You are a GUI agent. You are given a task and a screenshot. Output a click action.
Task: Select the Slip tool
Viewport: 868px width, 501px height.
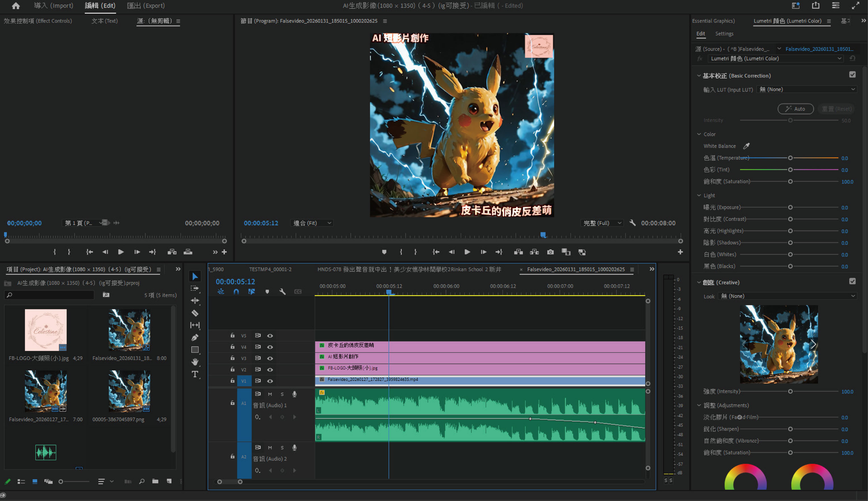(x=195, y=325)
